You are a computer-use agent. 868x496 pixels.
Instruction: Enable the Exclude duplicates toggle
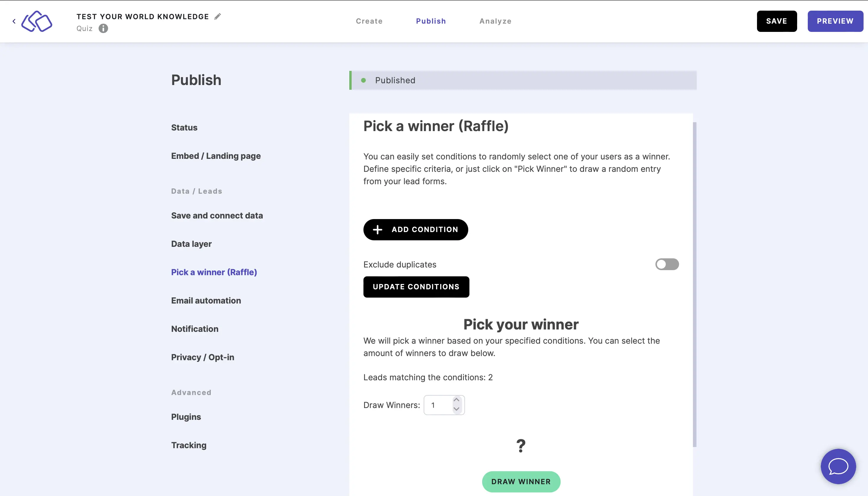click(x=667, y=264)
